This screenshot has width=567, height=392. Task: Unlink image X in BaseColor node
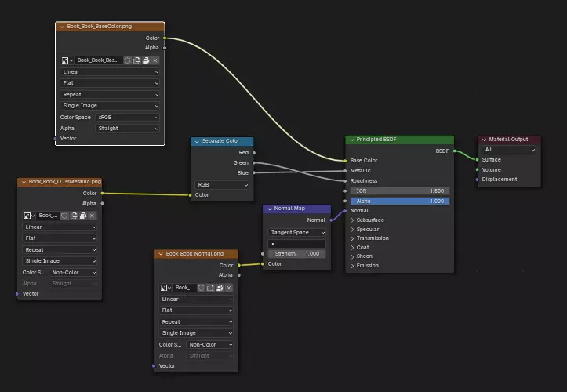(155, 60)
